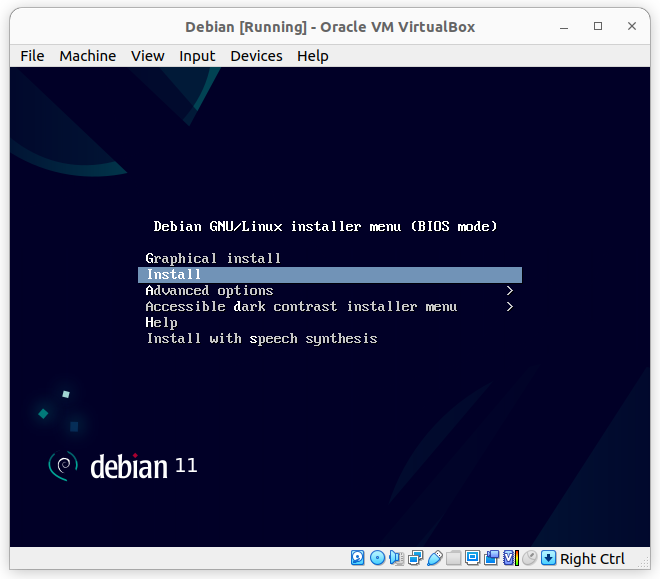Open the hard disk activity indicator

357,558
